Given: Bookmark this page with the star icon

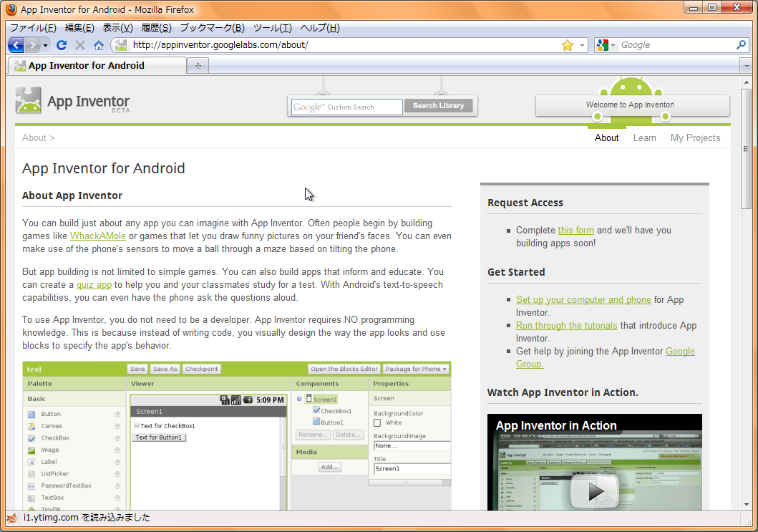Looking at the screenshot, I should 568,45.
